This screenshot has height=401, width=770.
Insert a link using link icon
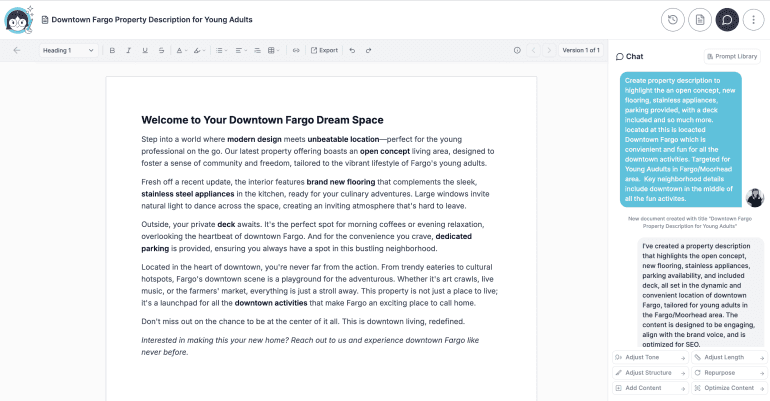click(x=295, y=50)
